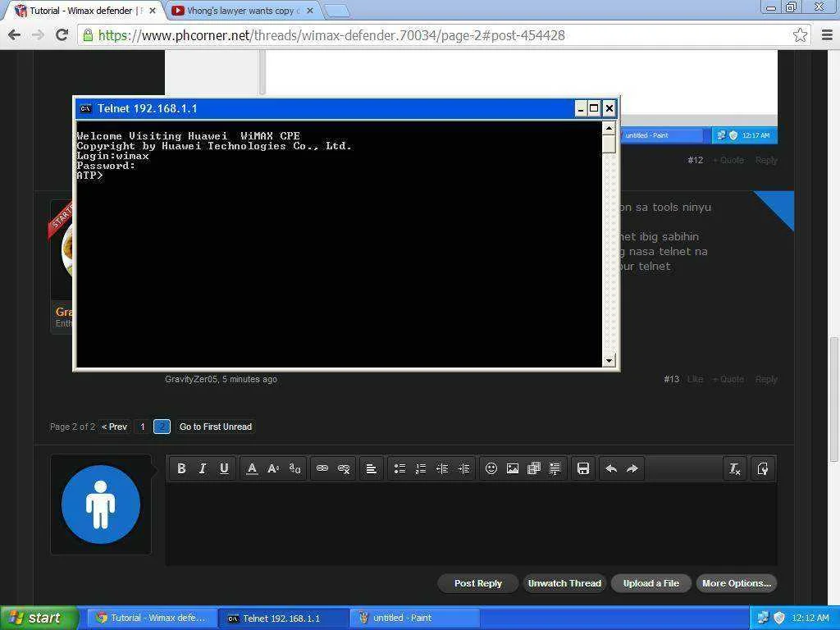Open the Chrome menu

827,35
